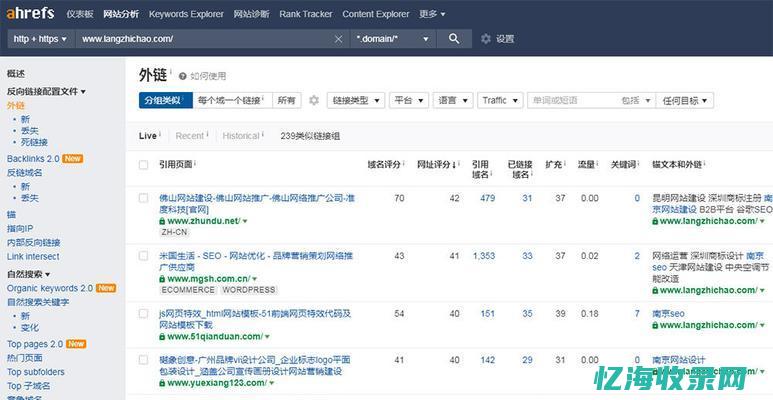773x400 pixels.
Task: Tick the checkbox for zhundu.net row
Action: point(143,198)
